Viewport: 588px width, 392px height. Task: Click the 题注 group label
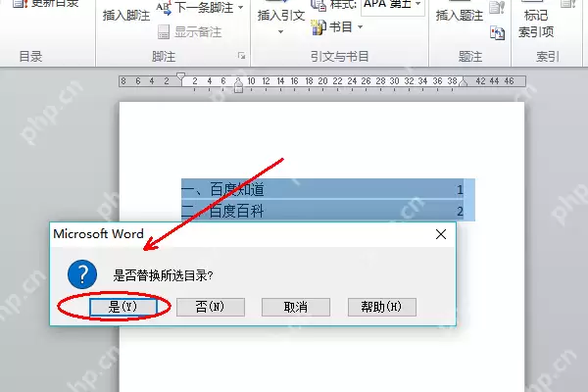(470, 56)
